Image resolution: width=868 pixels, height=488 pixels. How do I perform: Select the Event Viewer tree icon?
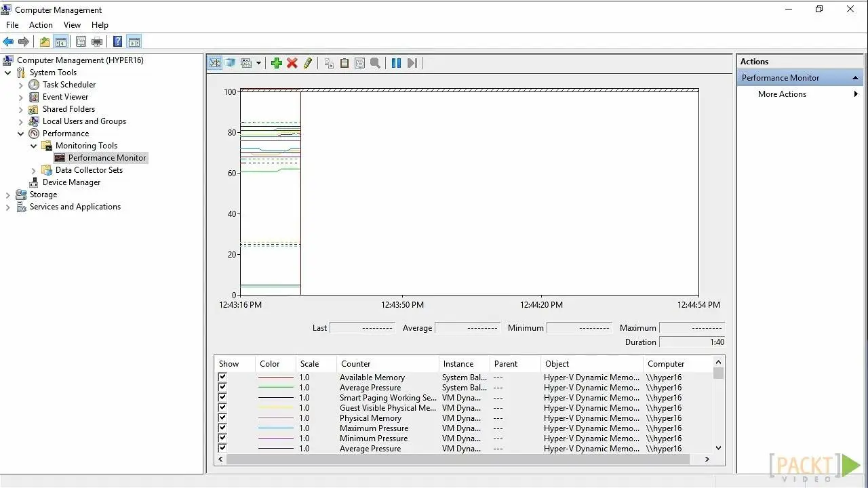34,97
